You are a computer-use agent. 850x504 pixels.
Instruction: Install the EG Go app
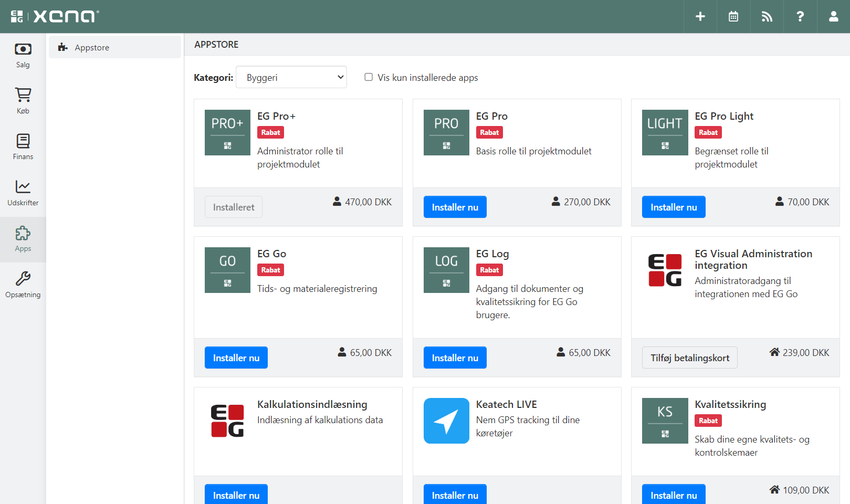(x=236, y=358)
